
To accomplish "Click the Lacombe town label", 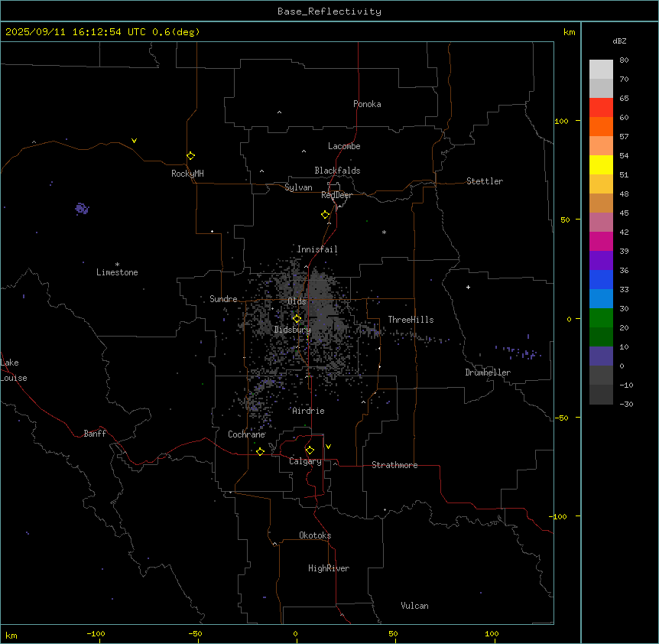I will coord(344,146).
